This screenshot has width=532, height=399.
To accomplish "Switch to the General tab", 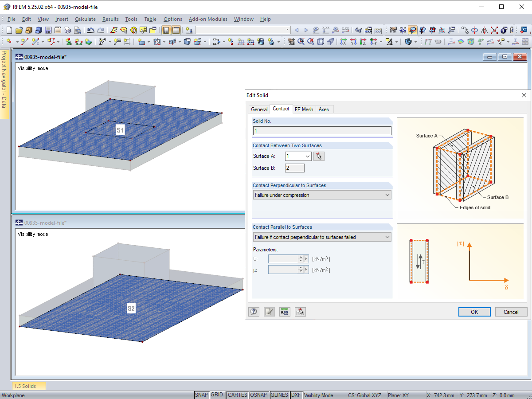I will pos(259,109).
